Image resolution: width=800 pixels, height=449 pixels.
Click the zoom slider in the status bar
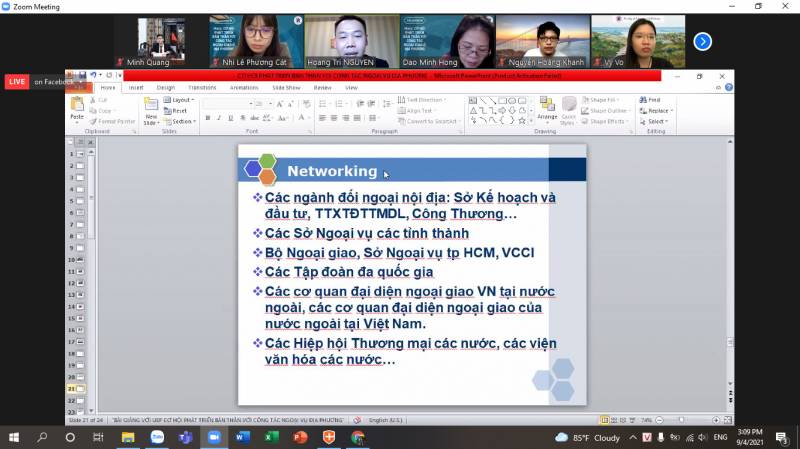point(680,420)
